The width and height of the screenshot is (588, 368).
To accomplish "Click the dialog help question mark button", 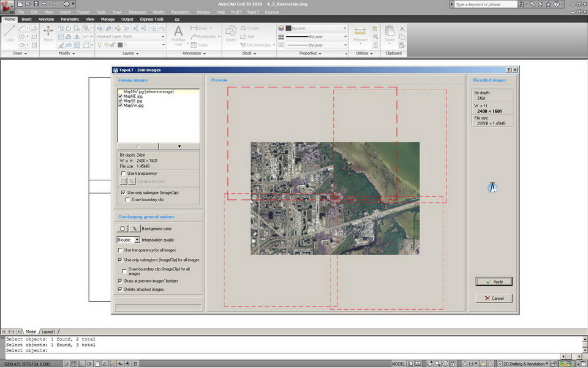I will point(509,71).
